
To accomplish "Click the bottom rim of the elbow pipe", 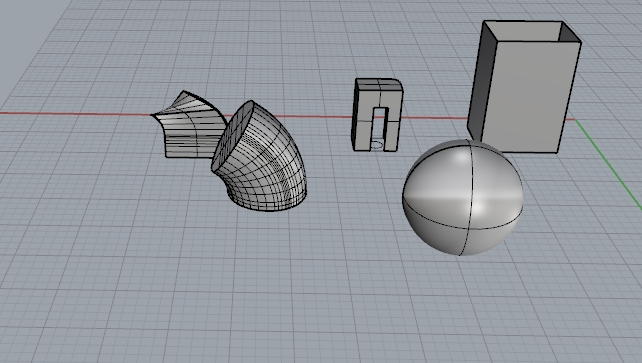I will tap(268, 203).
